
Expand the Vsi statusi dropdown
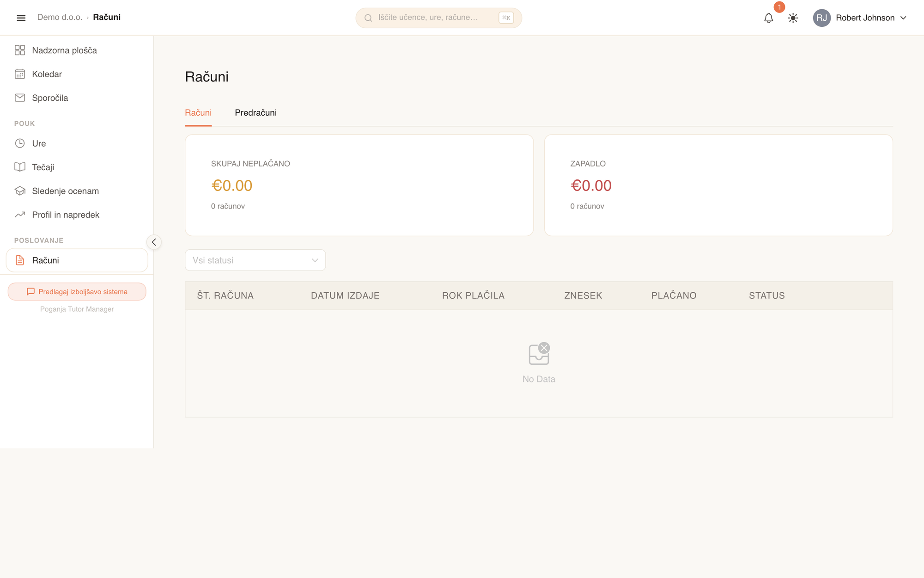(x=255, y=260)
